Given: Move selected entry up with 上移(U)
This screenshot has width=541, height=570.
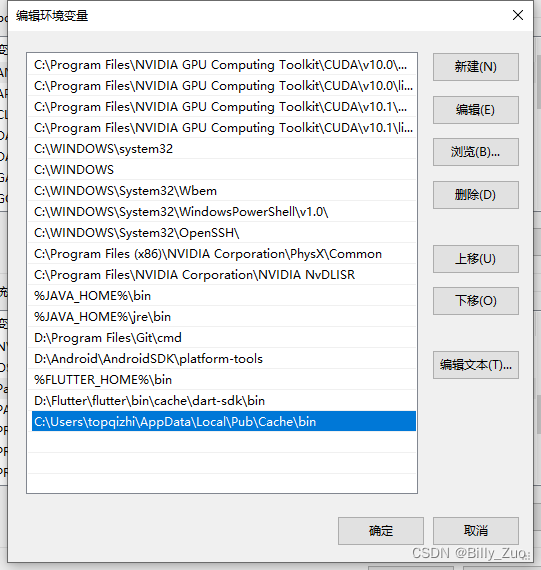Looking at the screenshot, I should pyautogui.click(x=476, y=259).
